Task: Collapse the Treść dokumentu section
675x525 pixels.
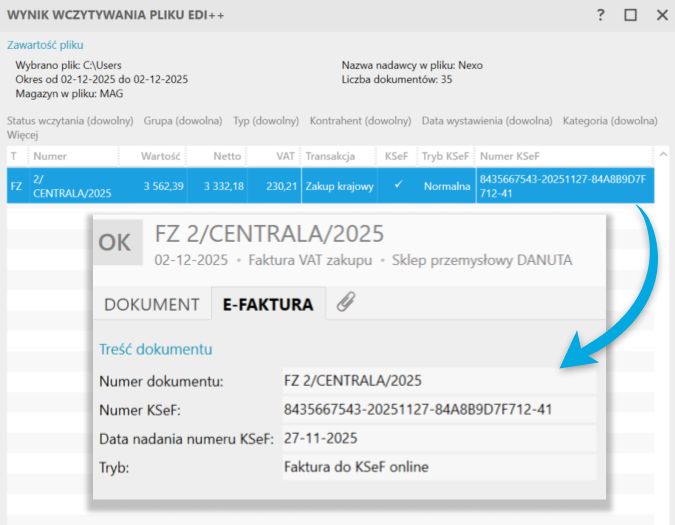Action: [155, 349]
